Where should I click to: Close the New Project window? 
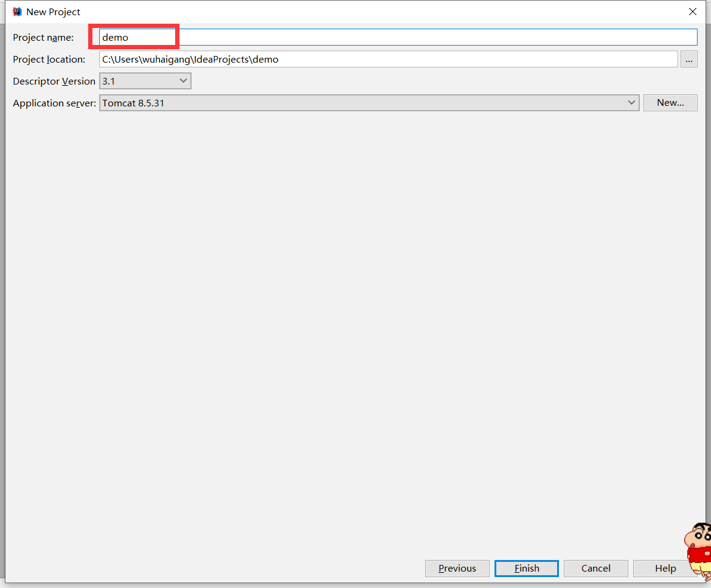(x=692, y=12)
